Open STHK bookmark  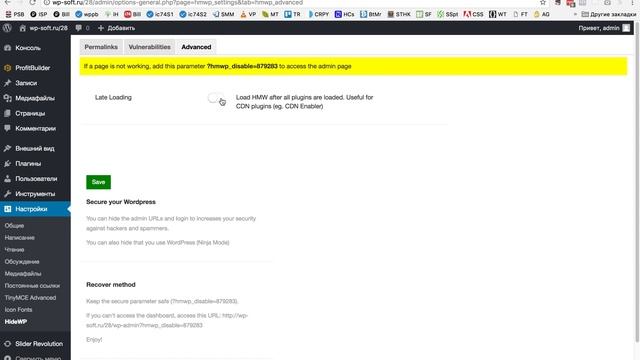click(399, 14)
